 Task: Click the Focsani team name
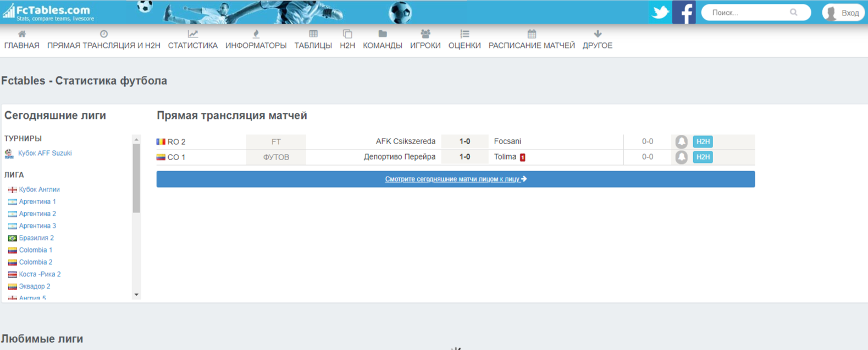click(507, 141)
